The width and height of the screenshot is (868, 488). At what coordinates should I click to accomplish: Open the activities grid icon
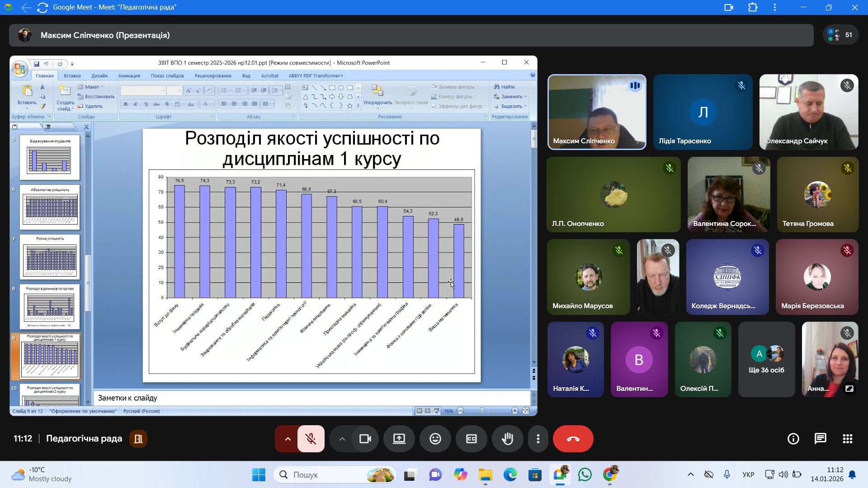[847, 439]
